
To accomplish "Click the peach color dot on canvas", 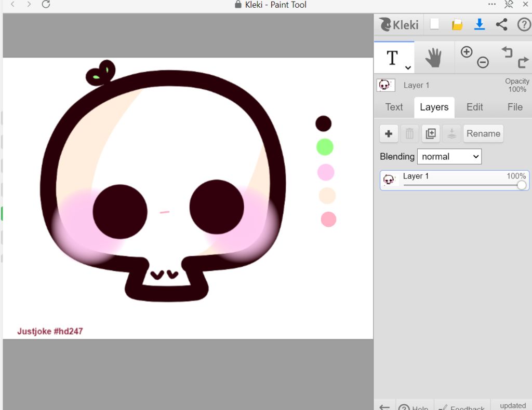I will tap(327, 196).
